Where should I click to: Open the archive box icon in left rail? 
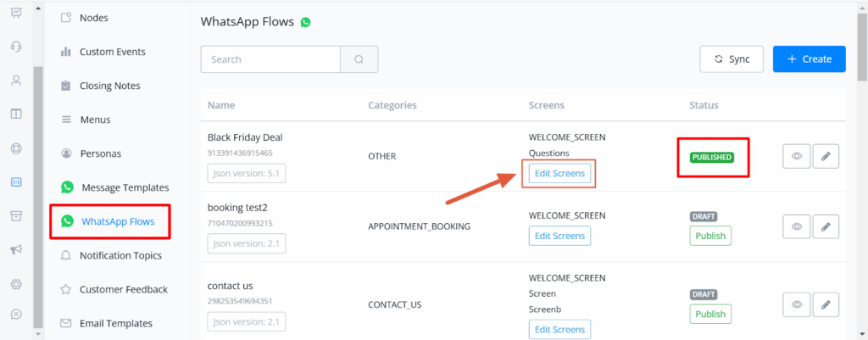tap(16, 215)
